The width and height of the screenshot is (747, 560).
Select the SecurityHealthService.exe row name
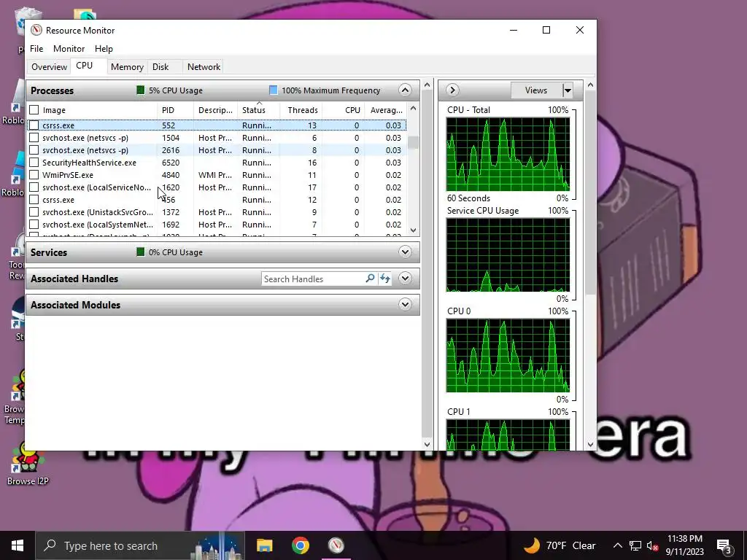[x=89, y=163]
